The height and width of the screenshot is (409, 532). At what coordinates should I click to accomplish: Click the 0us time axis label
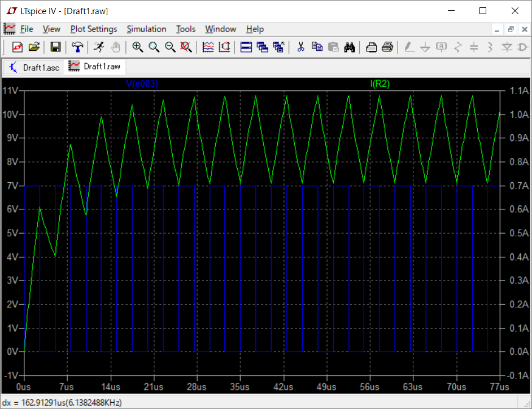(x=23, y=387)
